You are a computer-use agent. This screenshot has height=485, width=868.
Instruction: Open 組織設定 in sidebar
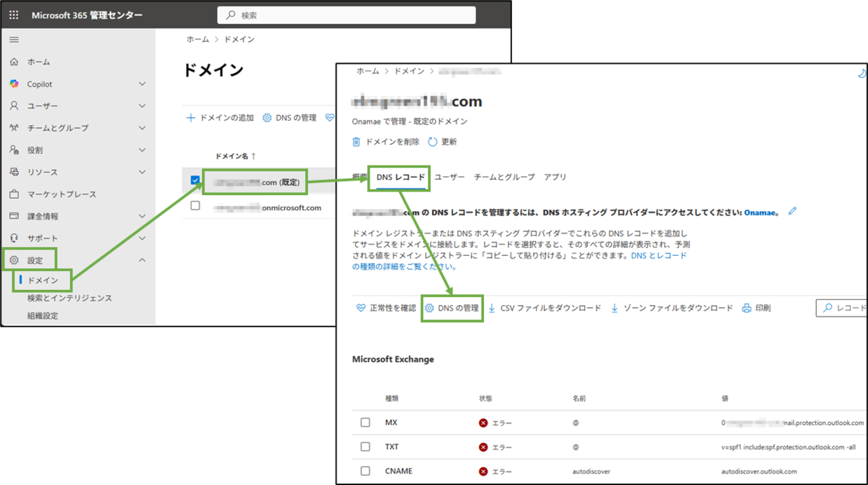[x=43, y=316]
